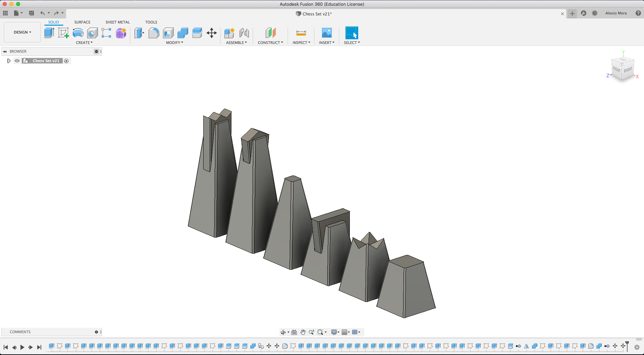Step back one timeline feature
This screenshot has width=644, height=355.
pyautogui.click(x=14, y=347)
